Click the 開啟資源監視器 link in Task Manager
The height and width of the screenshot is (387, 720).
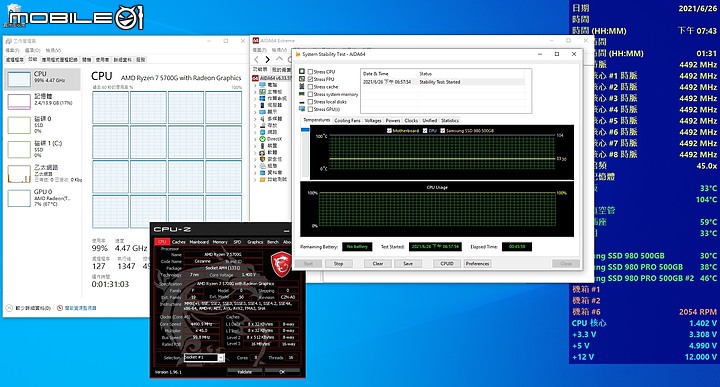click(x=80, y=308)
